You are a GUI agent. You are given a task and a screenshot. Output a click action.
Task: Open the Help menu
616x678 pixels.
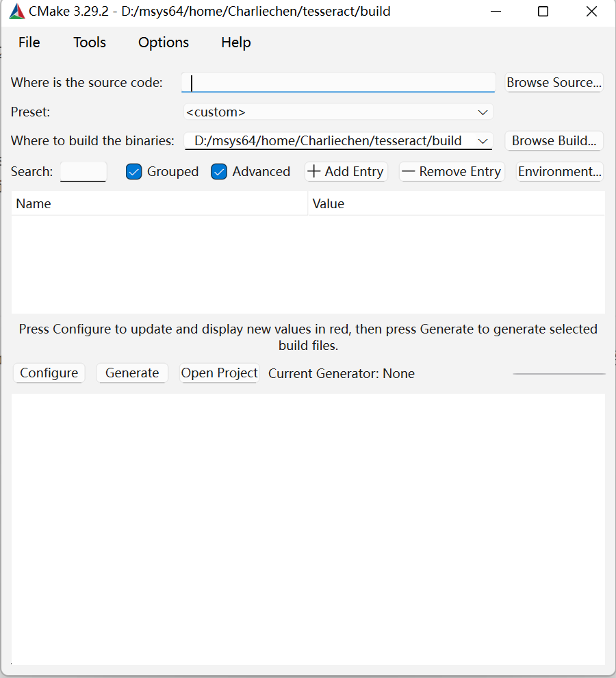[236, 42]
